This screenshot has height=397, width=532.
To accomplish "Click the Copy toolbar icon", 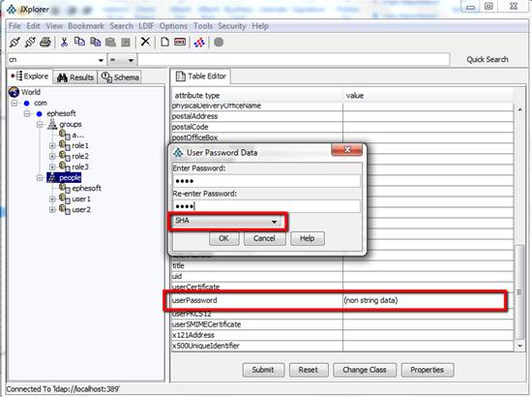I will point(79,42).
